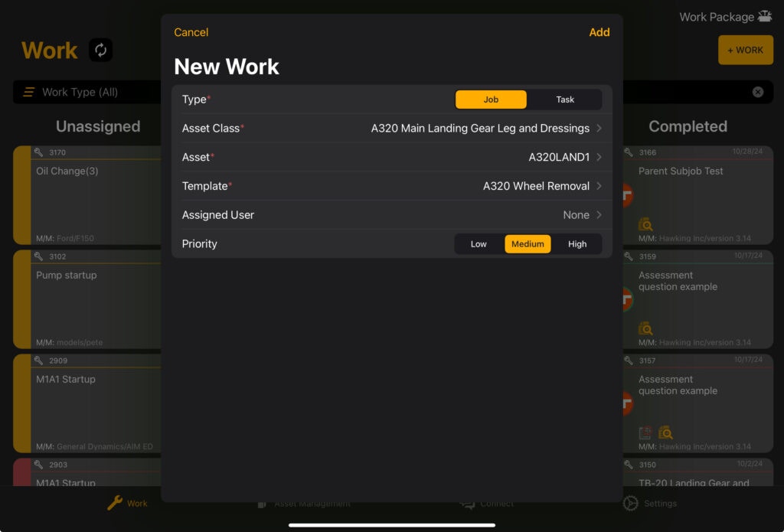This screenshot has height=532, width=784.
Task: Tap the filter icon next to Work Type (All)
Action: point(29,91)
